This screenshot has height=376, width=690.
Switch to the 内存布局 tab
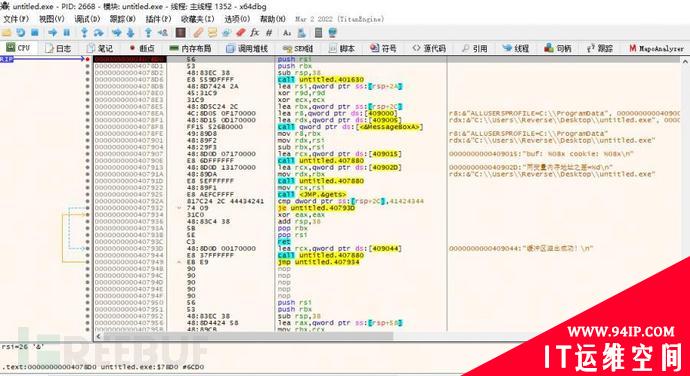coord(191,48)
